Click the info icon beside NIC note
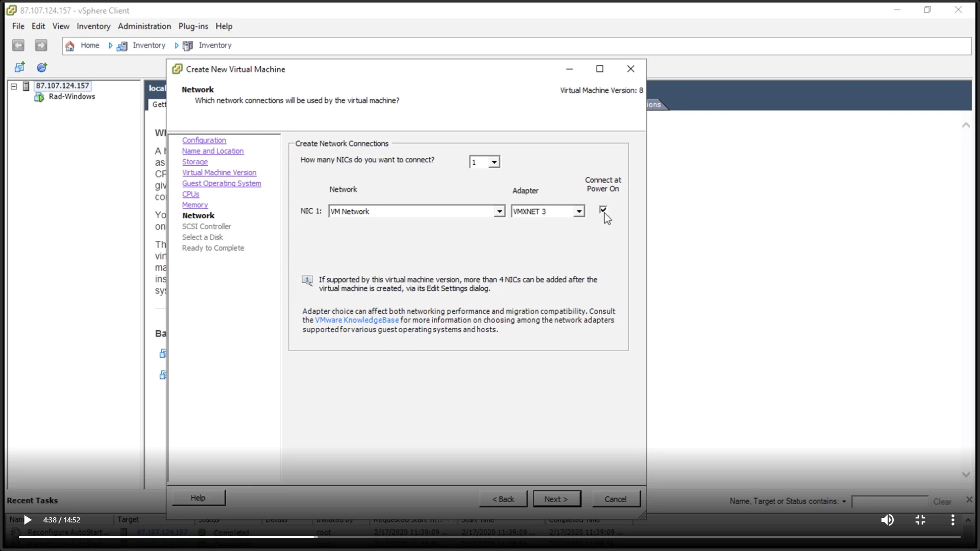 tap(307, 281)
